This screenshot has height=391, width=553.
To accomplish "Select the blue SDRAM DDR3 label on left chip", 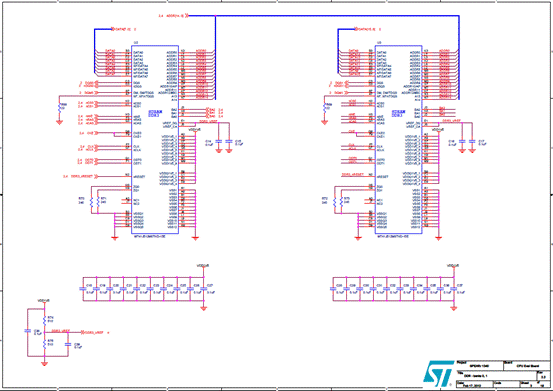I will 153,113.
